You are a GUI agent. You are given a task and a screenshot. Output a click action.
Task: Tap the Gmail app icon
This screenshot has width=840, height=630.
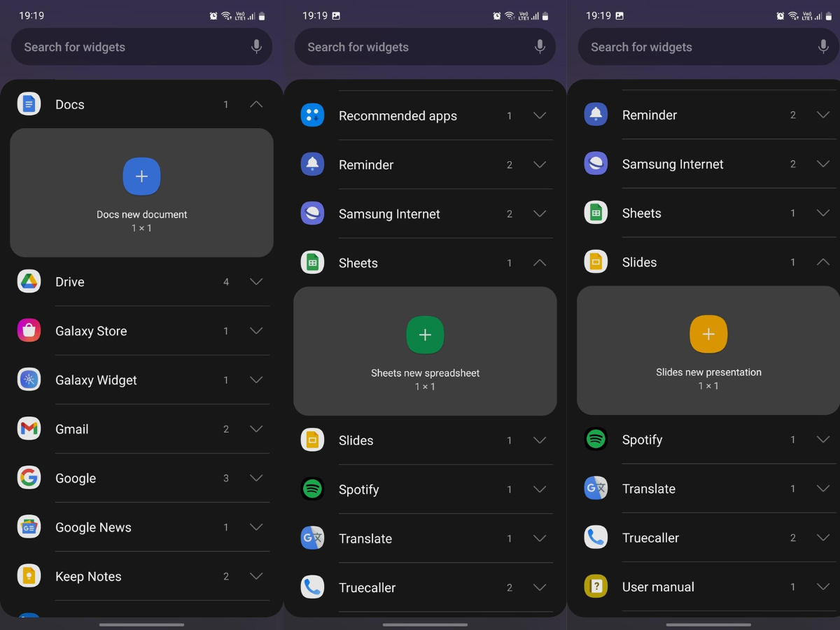click(x=29, y=428)
